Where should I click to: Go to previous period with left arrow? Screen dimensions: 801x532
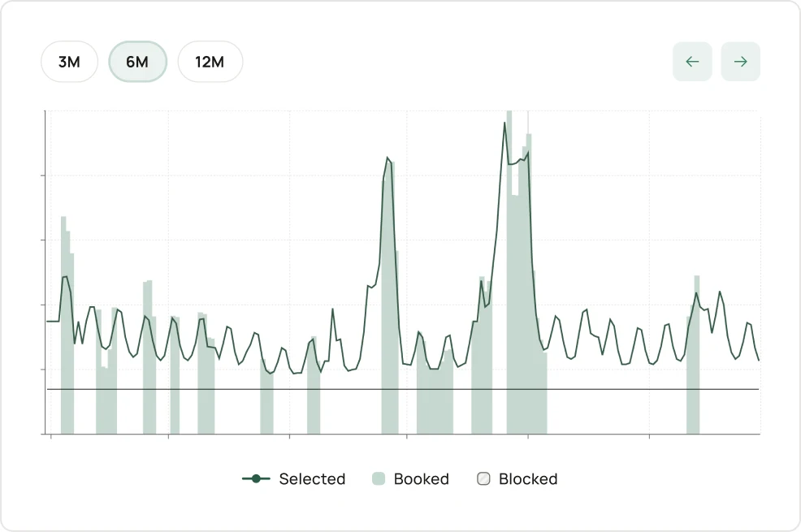pyautogui.click(x=692, y=62)
